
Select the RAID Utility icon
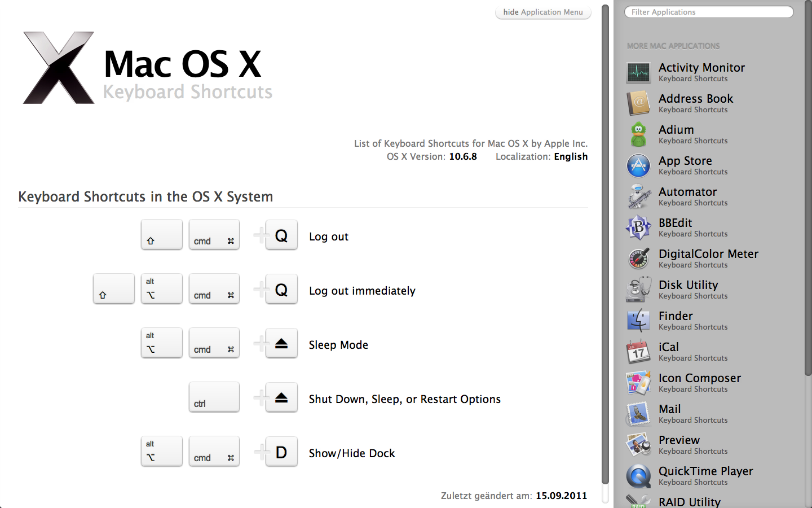pyautogui.click(x=638, y=501)
